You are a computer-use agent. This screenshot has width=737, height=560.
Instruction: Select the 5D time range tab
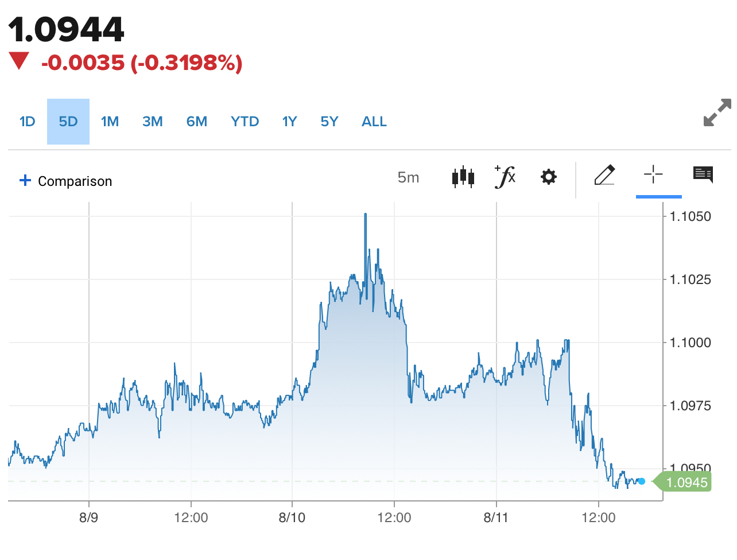tap(68, 122)
